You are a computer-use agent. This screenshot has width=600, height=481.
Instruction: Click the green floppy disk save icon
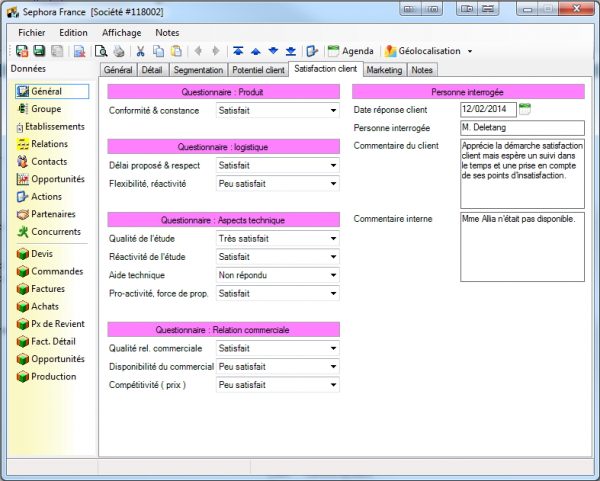click(39, 51)
